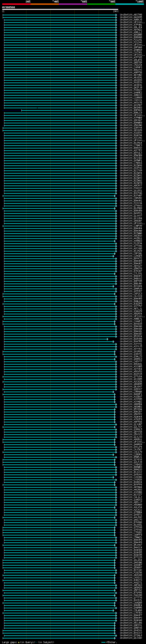Select hit label UniRef100_Q8YQZ8
Screen dimensions: 146x644
(131, 130)
